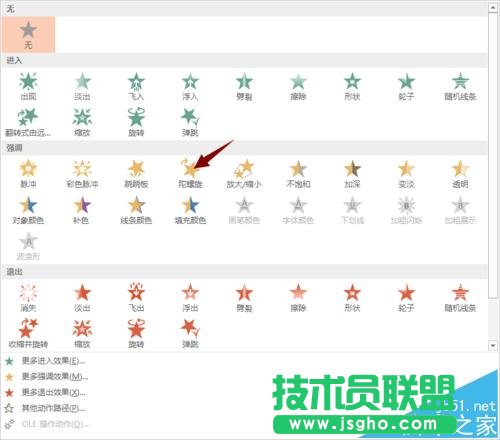Screen dimensions: 500x440
Task: Select the red 形状 shape exit effect
Action: [352, 298]
